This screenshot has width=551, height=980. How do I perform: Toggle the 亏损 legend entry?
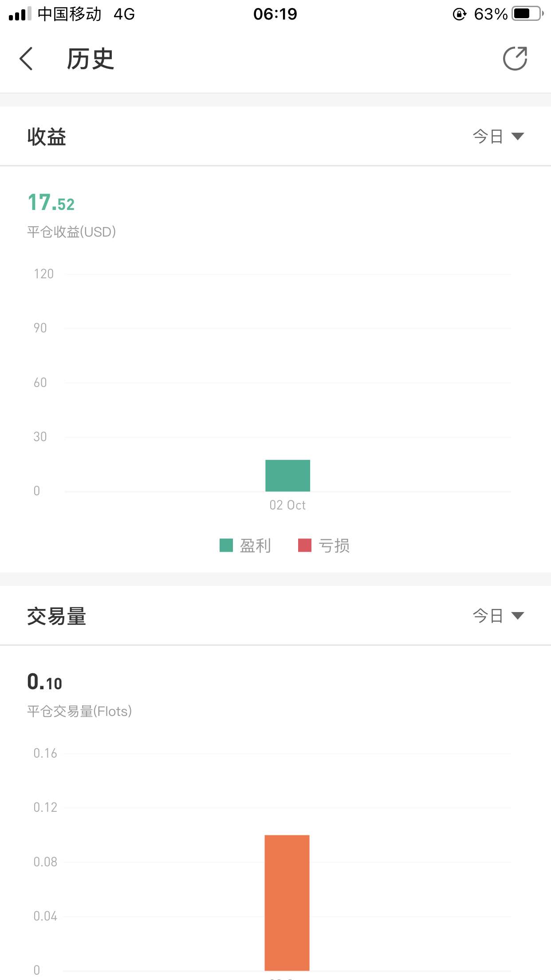click(324, 545)
